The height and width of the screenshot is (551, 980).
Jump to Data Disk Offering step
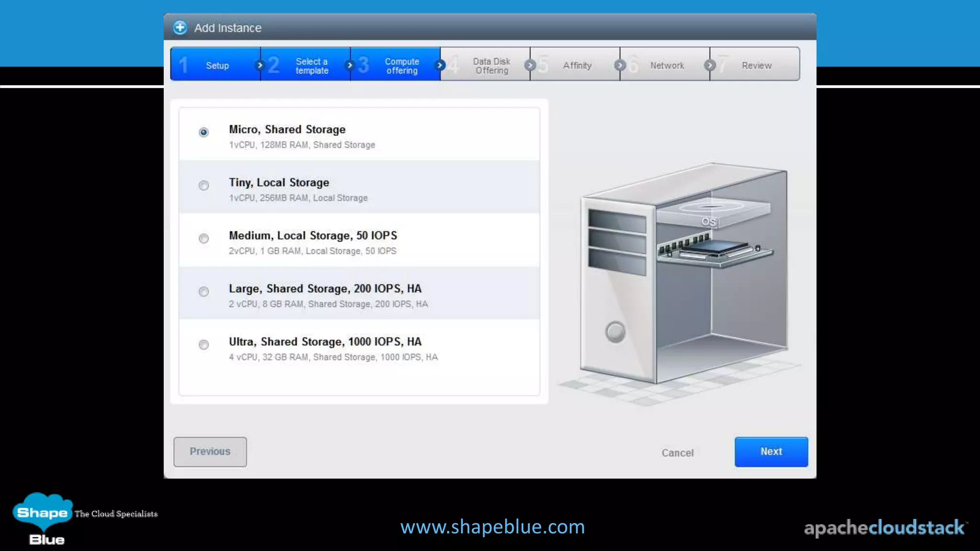485,64
